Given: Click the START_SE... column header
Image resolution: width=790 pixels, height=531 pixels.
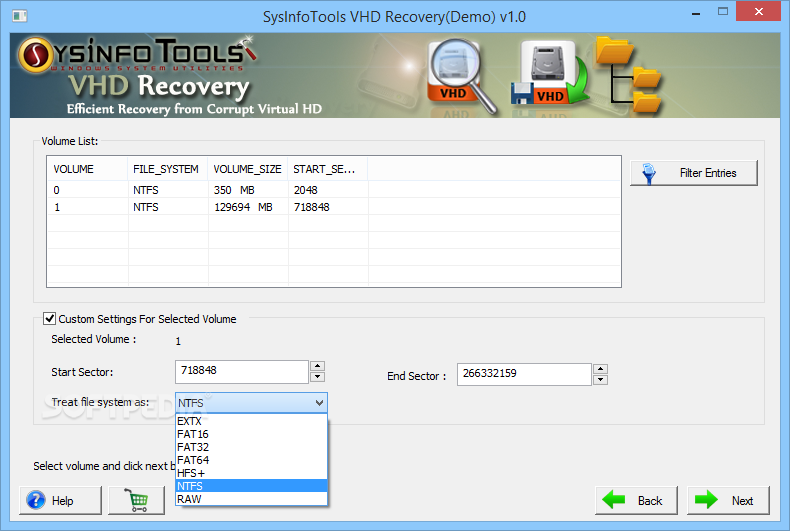Looking at the screenshot, I should click(328, 169).
